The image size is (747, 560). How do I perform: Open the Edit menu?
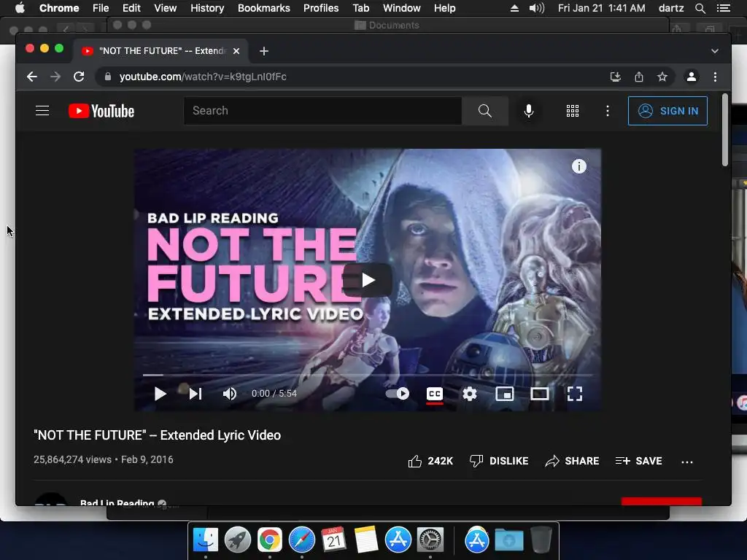pyautogui.click(x=131, y=8)
